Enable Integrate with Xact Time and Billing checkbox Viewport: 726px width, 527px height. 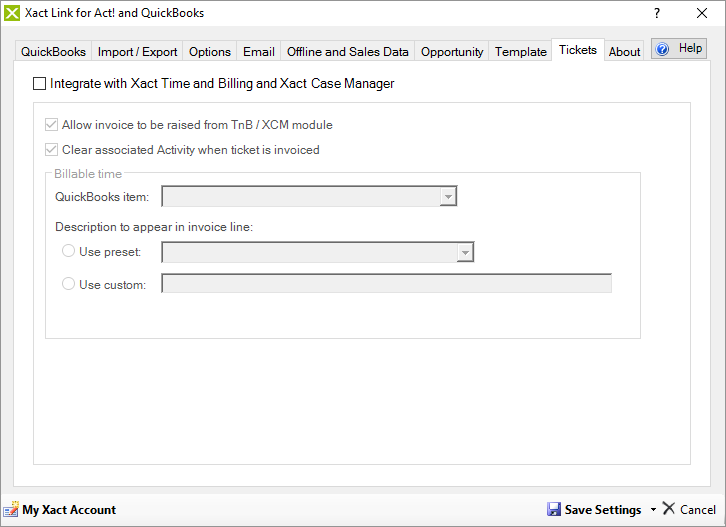(x=39, y=84)
